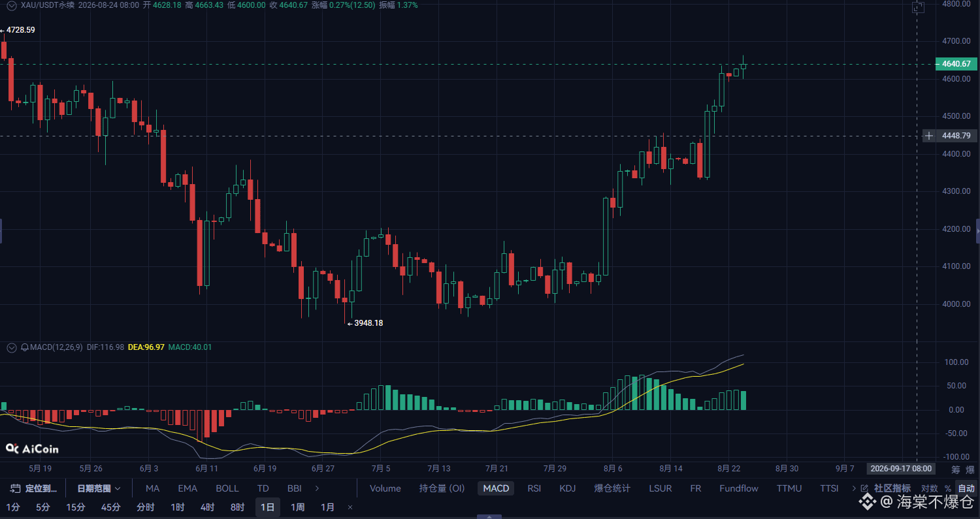980x519 pixels.
Task: Enable the BOLL overlay indicator
Action: click(227, 488)
